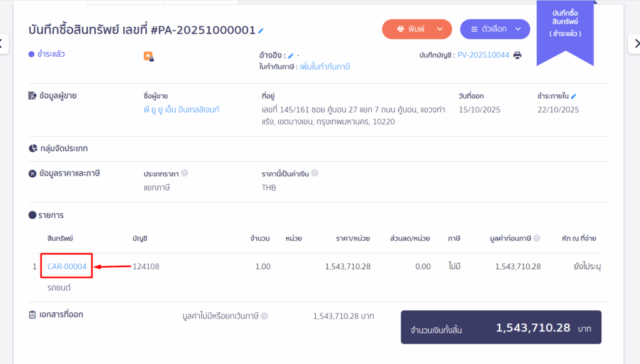Open journal entry PV-202510044 link
The image size is (640, 364).
(x=483, y=55)
